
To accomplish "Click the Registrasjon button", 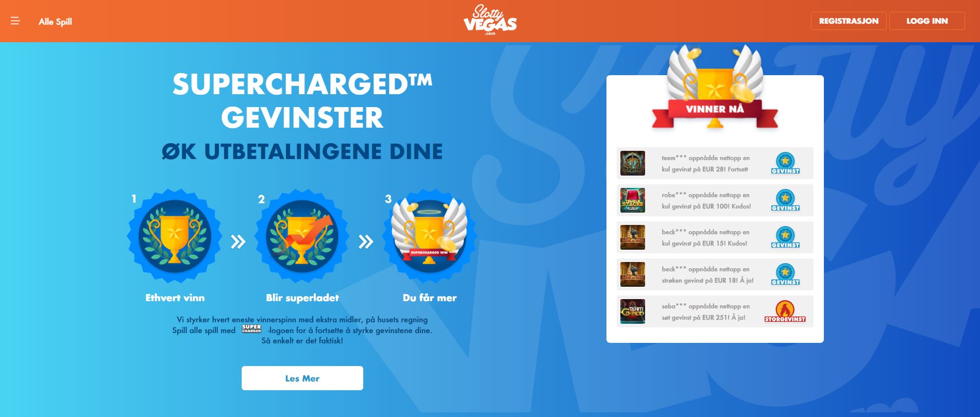I will [x=849, y=21].
